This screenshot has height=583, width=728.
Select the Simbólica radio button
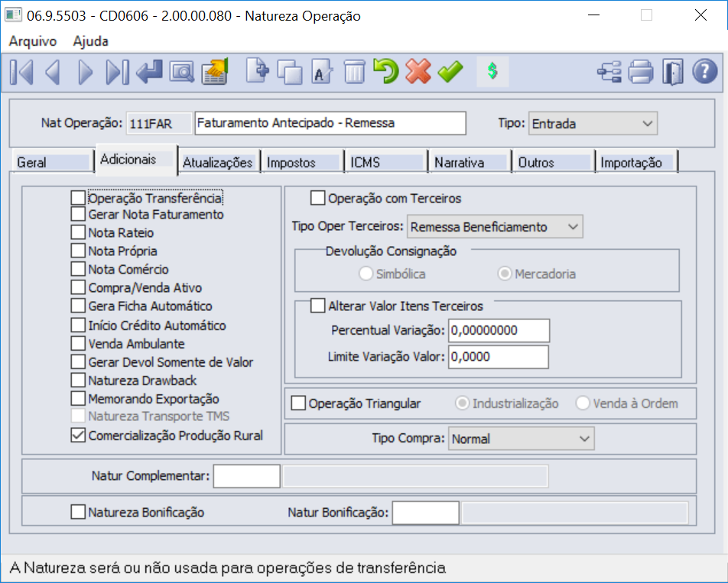pos(366,274)
